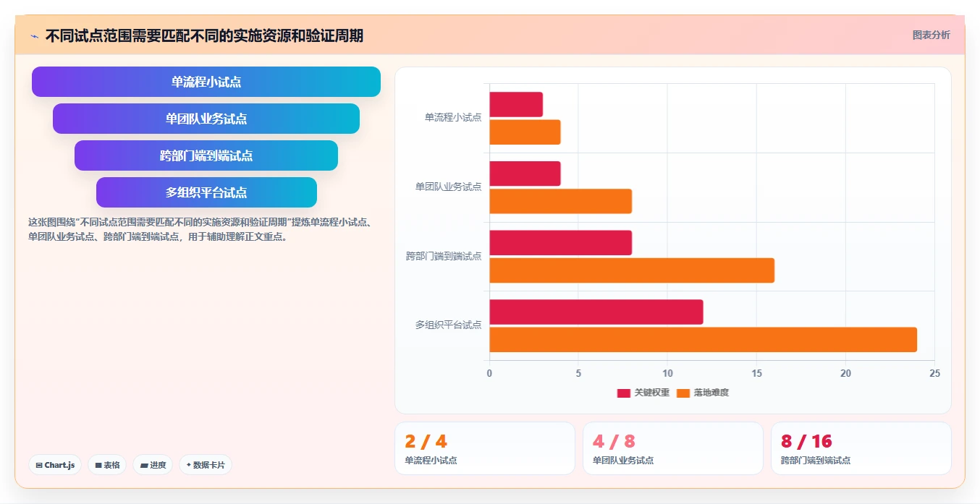Click the page title 不同试点范围需要匹配不同的实施资源和验证周期
This screenshot has width=980, height=504.
204,35
